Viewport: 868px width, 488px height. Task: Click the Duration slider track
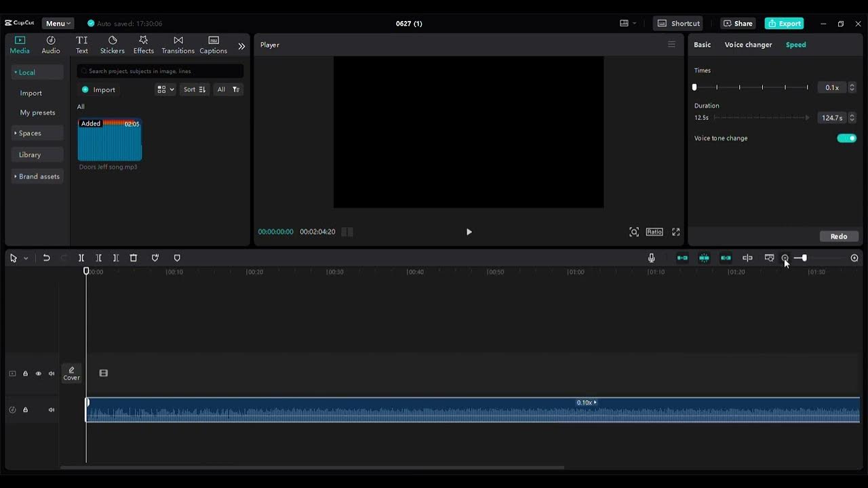tap(761, 118)
